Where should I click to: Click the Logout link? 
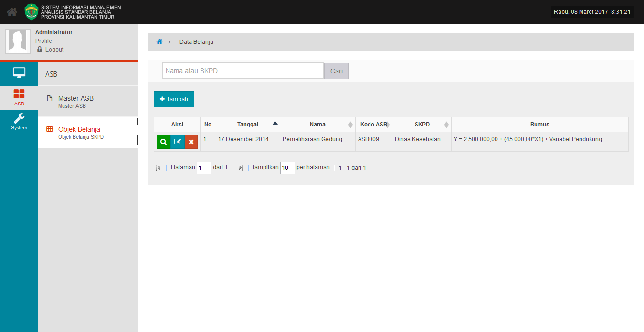[54, 50]
